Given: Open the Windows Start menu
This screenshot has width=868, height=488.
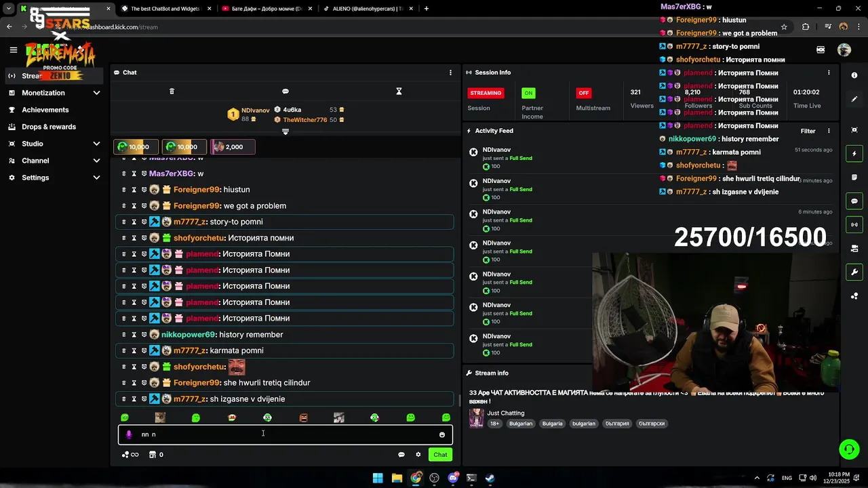Looking at the screenshot, I should (378, 478).
